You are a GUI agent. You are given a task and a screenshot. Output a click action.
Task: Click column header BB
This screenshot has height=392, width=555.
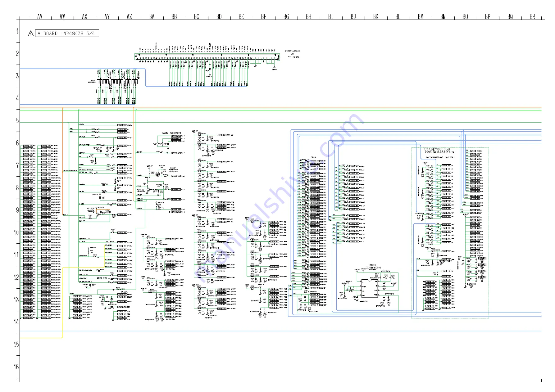point(174,17)
